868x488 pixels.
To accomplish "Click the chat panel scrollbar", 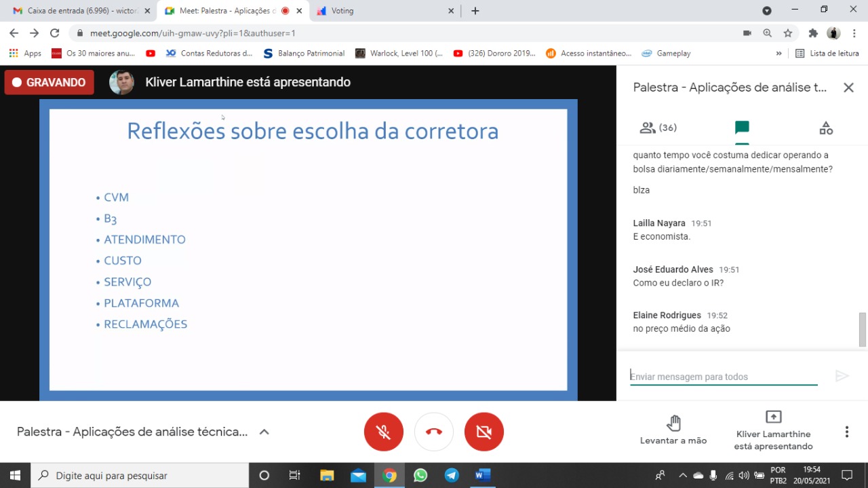I will click(x=863, y=330).
